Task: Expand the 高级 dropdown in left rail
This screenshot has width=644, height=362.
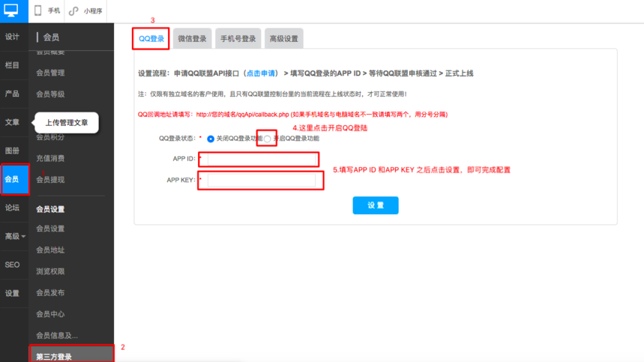Action: [x=15, y=236]
